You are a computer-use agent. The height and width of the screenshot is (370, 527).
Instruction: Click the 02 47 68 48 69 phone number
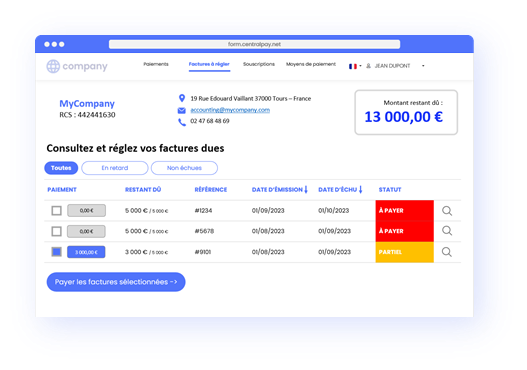(x=210, y=121)
